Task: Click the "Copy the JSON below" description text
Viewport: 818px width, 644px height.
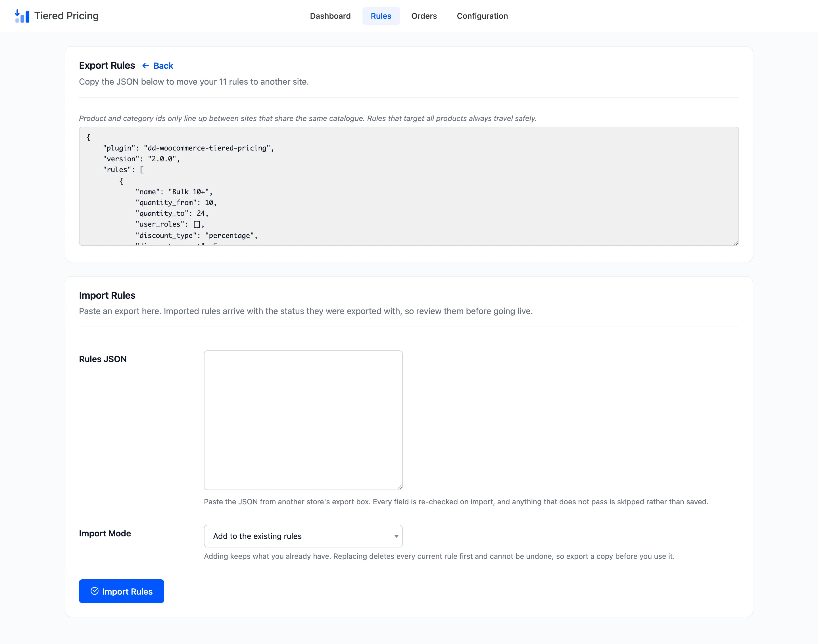Action: pyautogui.click(x=194, y=82)
